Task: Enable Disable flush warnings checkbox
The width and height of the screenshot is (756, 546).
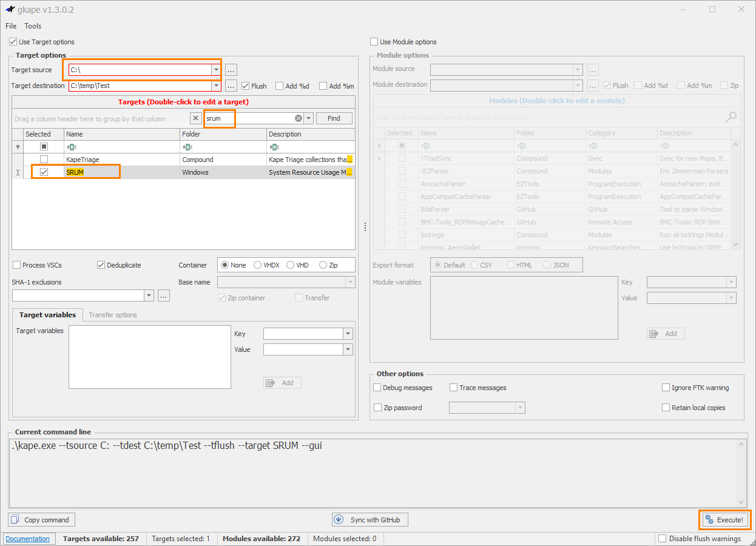Action: [663, 539]
